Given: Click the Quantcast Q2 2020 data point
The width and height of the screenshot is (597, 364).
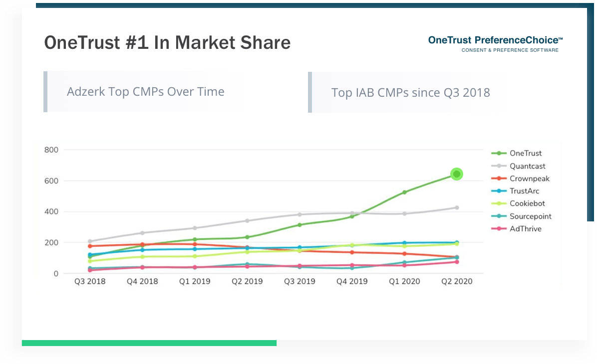Looking at the screenshot, I should 457,207.
